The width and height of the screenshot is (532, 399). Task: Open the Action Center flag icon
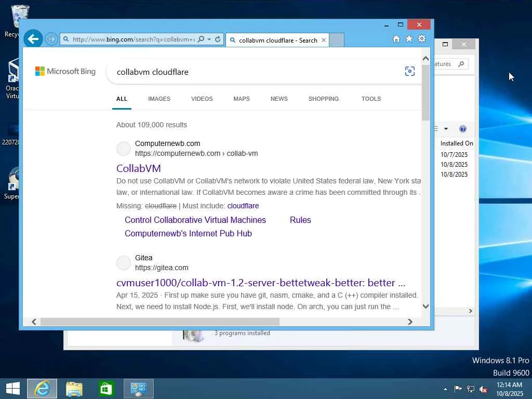(x=458, y=389)
